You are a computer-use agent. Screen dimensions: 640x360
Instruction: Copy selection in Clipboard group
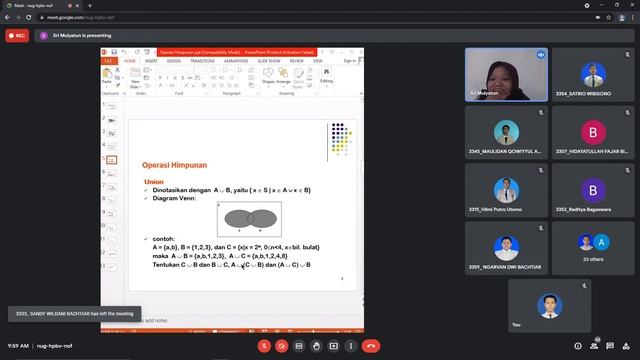click(x=118, y=78)
